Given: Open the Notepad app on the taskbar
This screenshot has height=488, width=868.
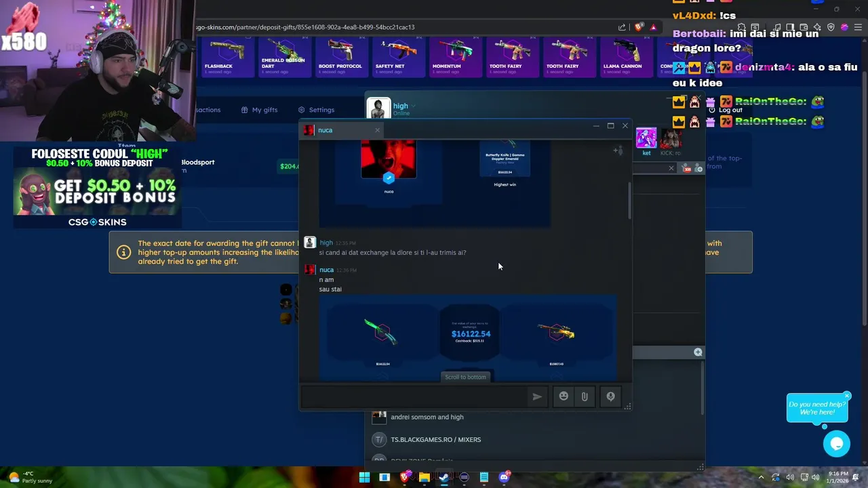Looking at the screenshot, I should [x=484, y=477].
